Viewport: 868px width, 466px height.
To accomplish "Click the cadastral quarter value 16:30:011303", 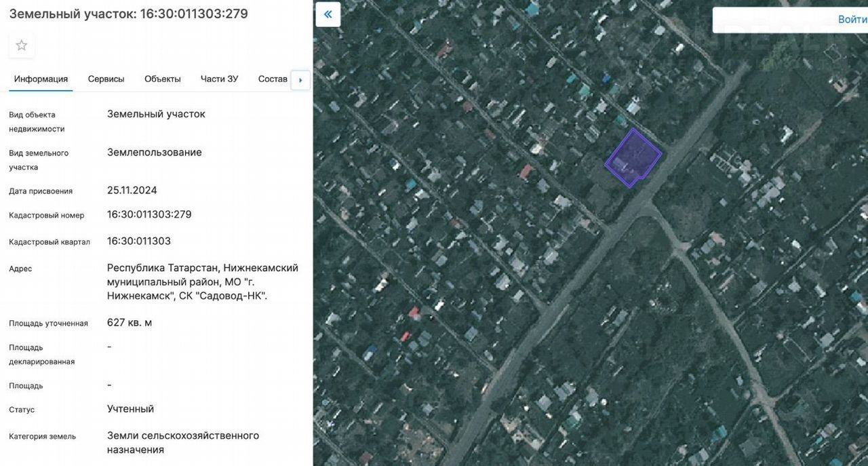I will (x=139, y=241).
